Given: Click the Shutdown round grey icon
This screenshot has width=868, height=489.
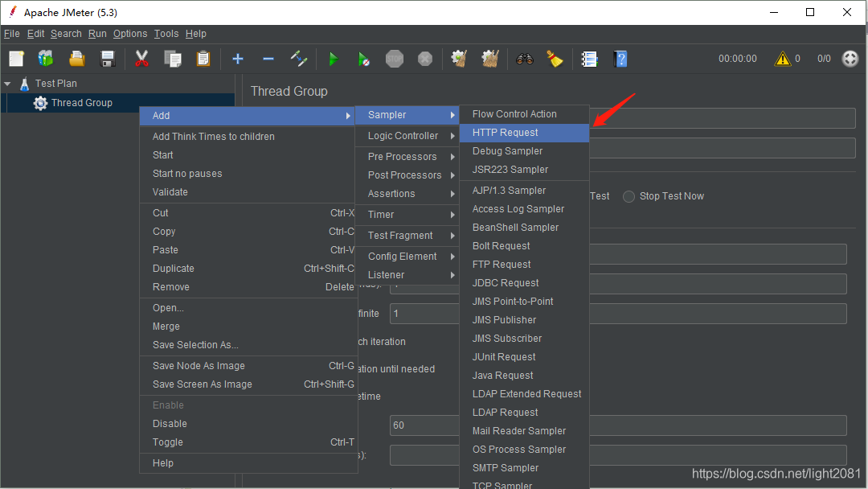Looking at the screenshot, I should pos(425,59).
